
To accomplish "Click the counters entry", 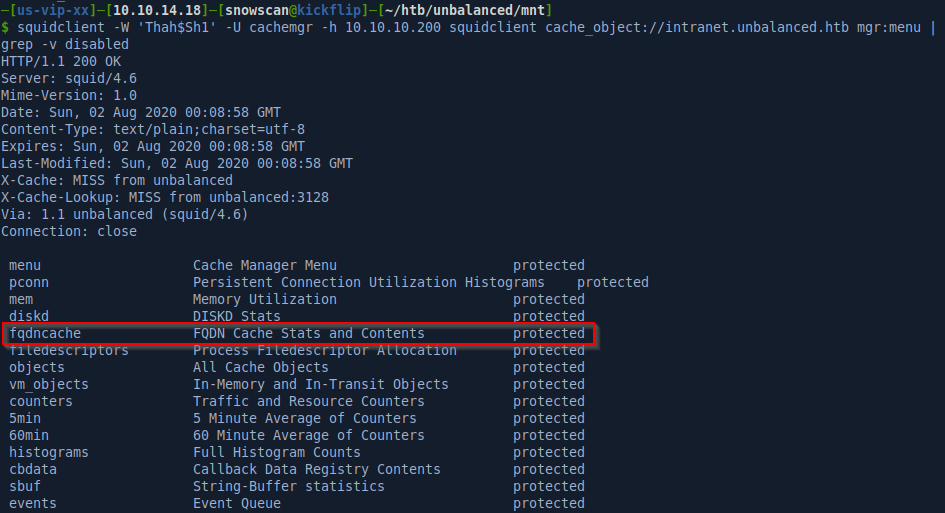I will pyautogui.click(x=41, y=401).
